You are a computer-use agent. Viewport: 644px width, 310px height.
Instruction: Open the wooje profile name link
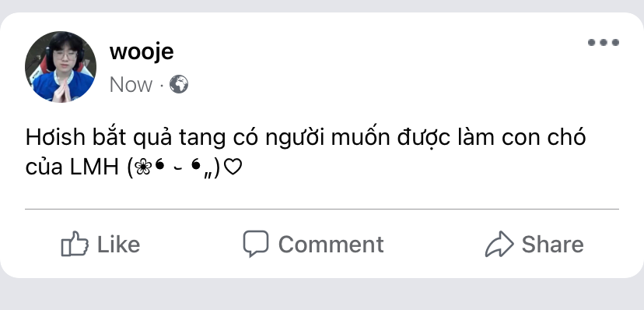(142, 51)
